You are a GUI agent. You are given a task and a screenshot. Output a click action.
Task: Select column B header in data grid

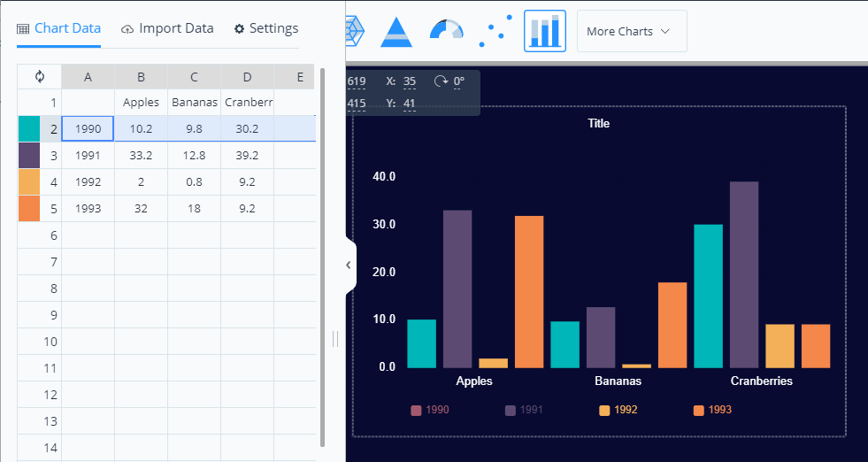pos(141,77)
